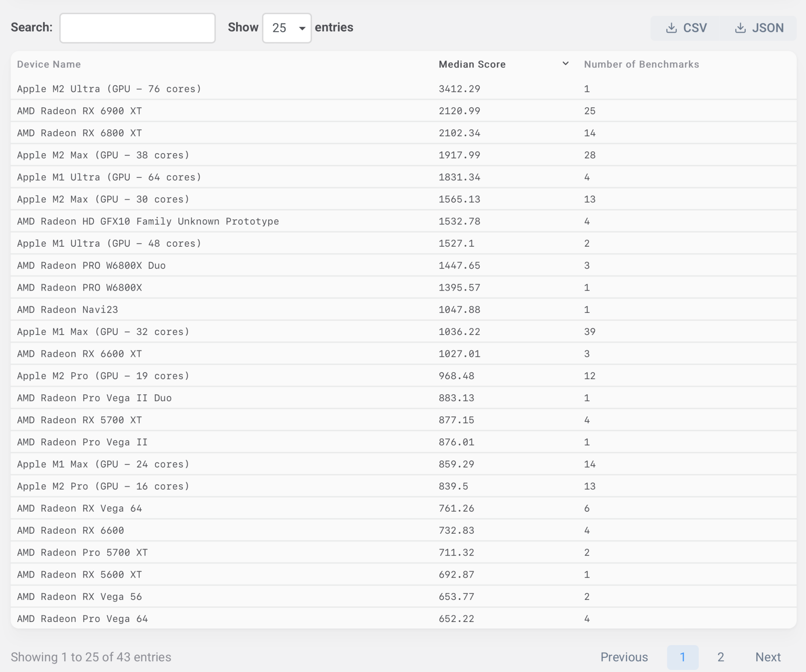806x672 pixels.
Task: Click the Previous pagination link
Action: click(x=624, y=657)
